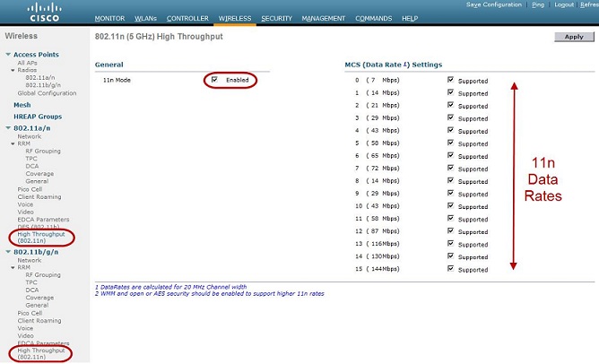Viewport: 599px width, 364px height.
Task: Open Global Configuration in sidebar
Action: (47, 93)
